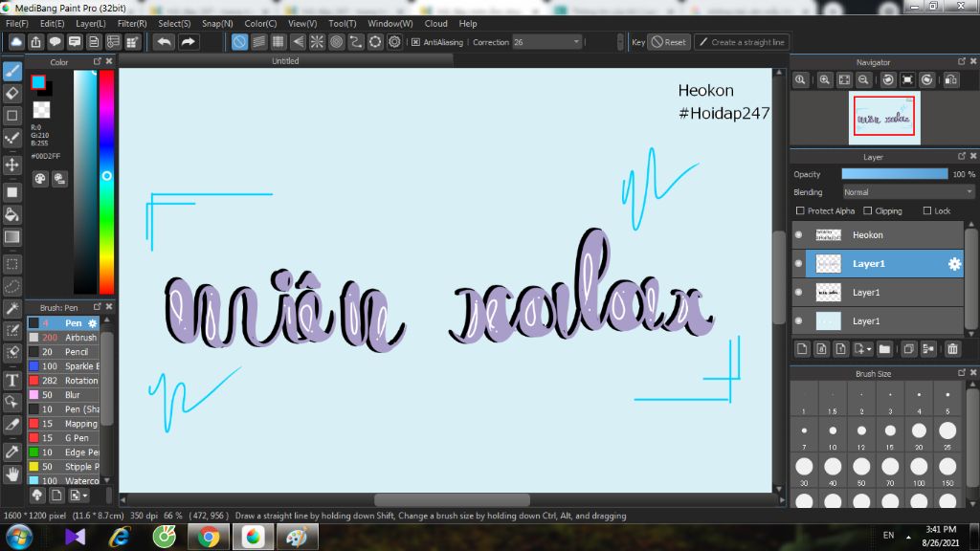Toggle visibility of the selected Layer1
This screenshot has height=551, width=980.
tap(799, 264)
